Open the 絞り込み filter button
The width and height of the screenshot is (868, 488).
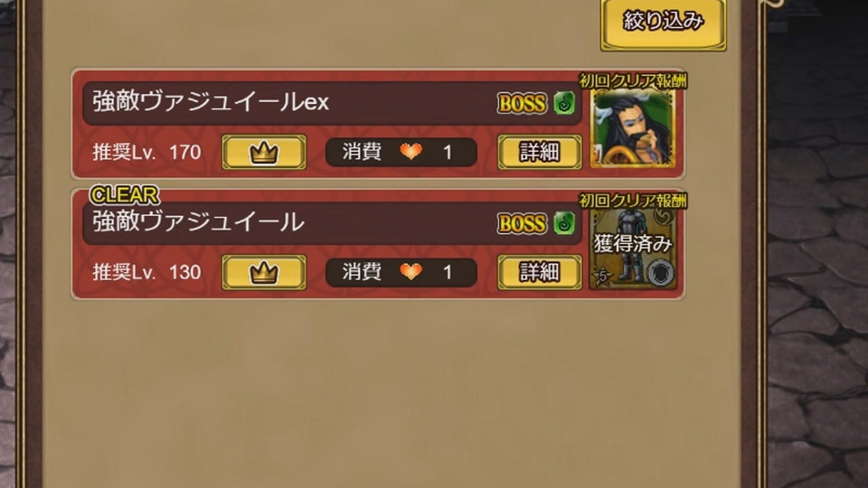pos(663,23)
